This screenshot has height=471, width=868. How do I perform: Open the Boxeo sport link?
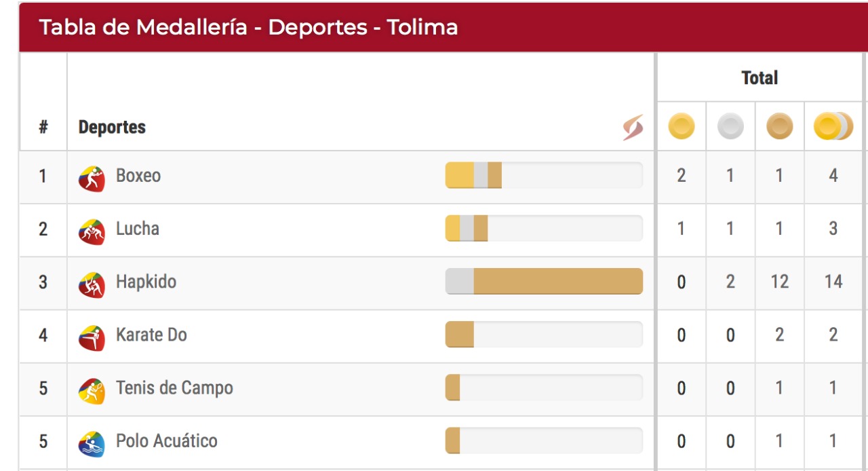[x=138, y=176]
